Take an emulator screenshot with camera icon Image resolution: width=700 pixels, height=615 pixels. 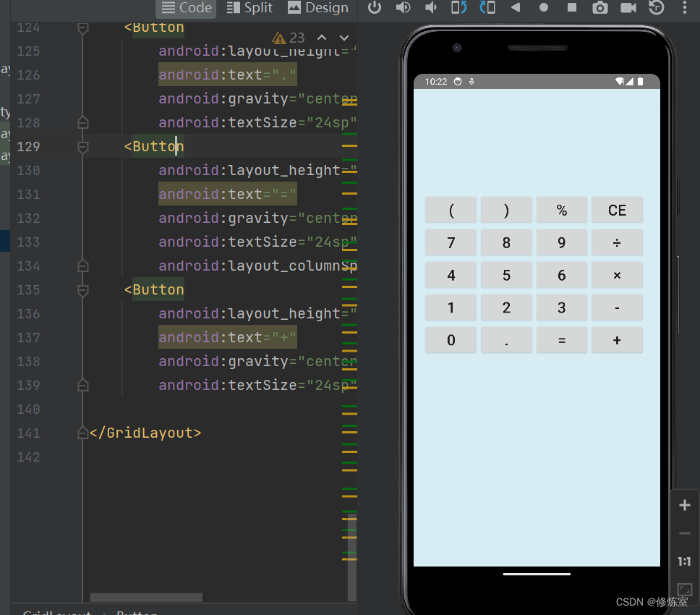(599, 8)
